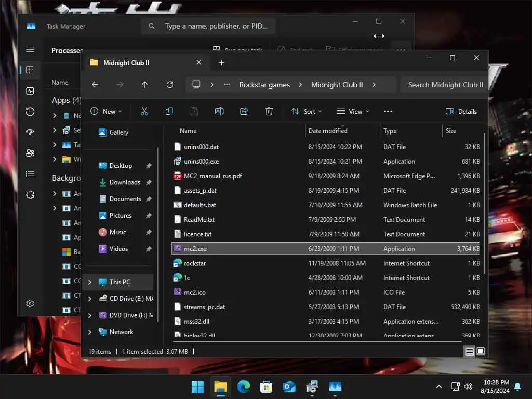Go back with the Explorer back arrow
Screen dimensions: 532x399
pyautogui.click(x=95, y=85)
